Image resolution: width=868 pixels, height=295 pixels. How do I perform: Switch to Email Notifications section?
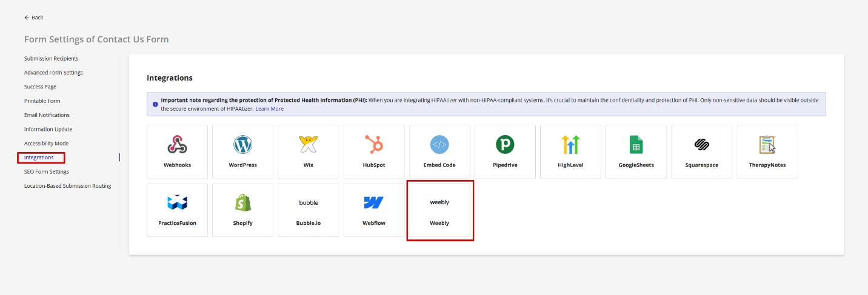47,115
